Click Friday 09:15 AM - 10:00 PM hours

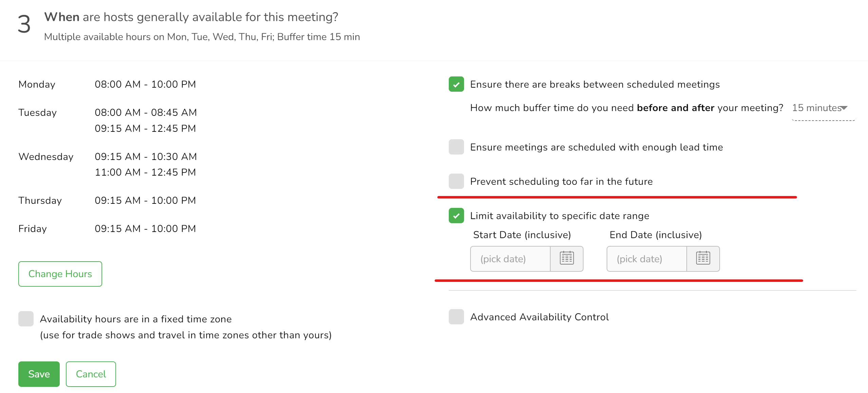(x=145, y=229)
